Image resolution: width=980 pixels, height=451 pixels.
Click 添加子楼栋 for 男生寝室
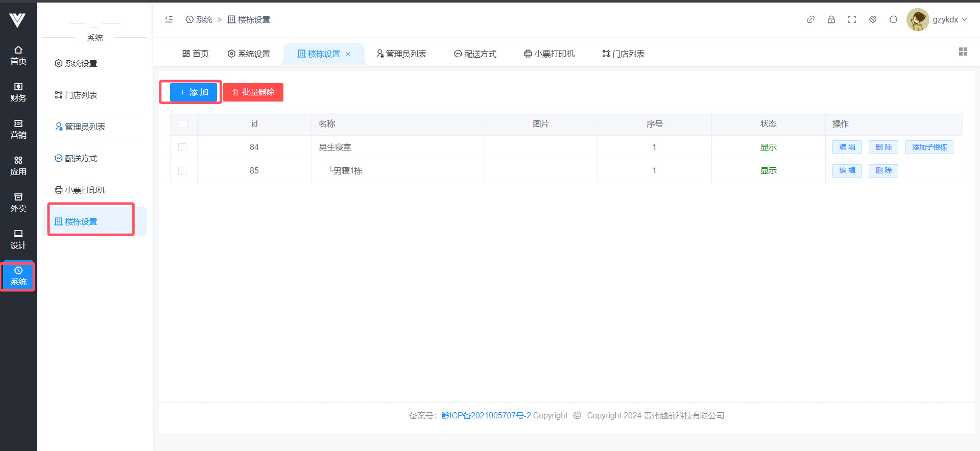click(x=929, y=147)
